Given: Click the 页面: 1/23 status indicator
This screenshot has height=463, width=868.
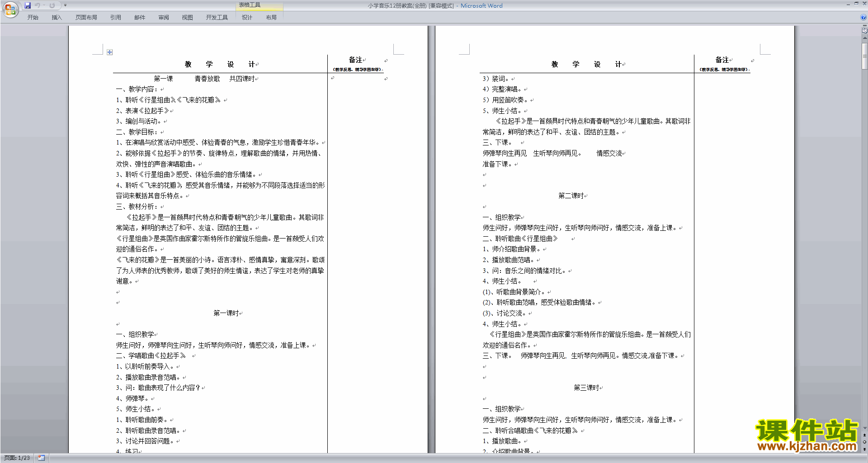Looking at the screenshot, I should coord(17,458).
